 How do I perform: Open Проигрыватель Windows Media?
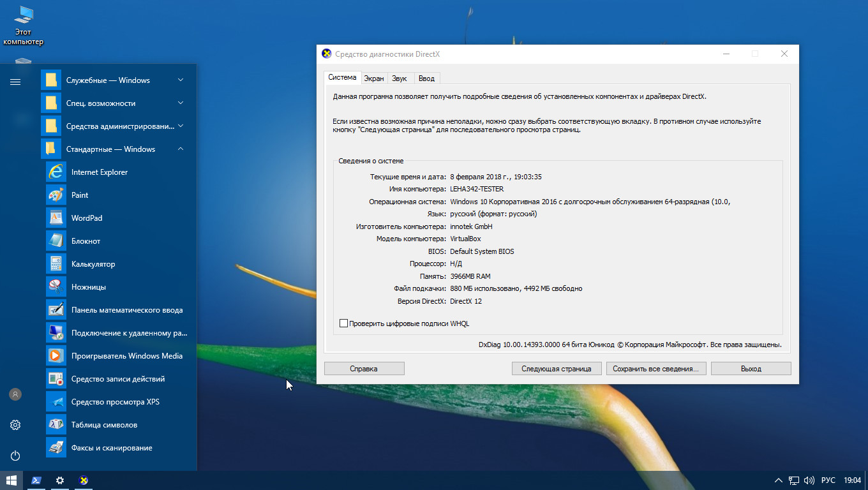pyautogui.click(x=118, y=356)
